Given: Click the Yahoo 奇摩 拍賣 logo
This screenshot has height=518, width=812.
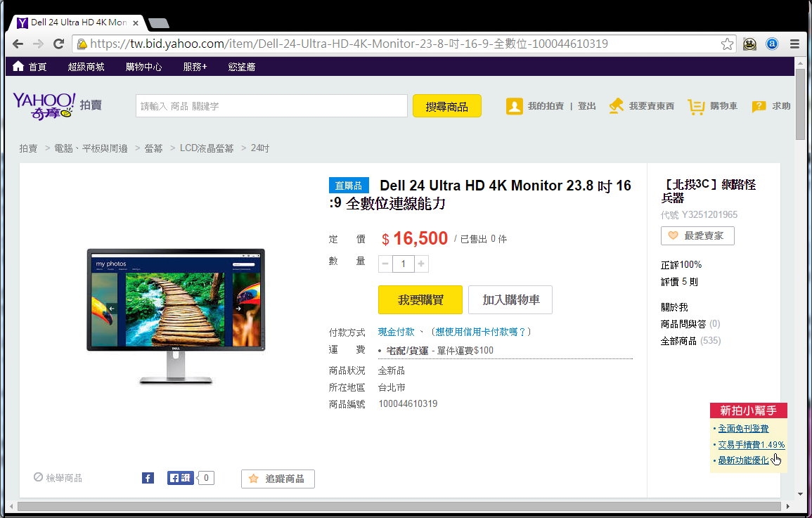Looking at the screenshot, I should click(57, 105).
